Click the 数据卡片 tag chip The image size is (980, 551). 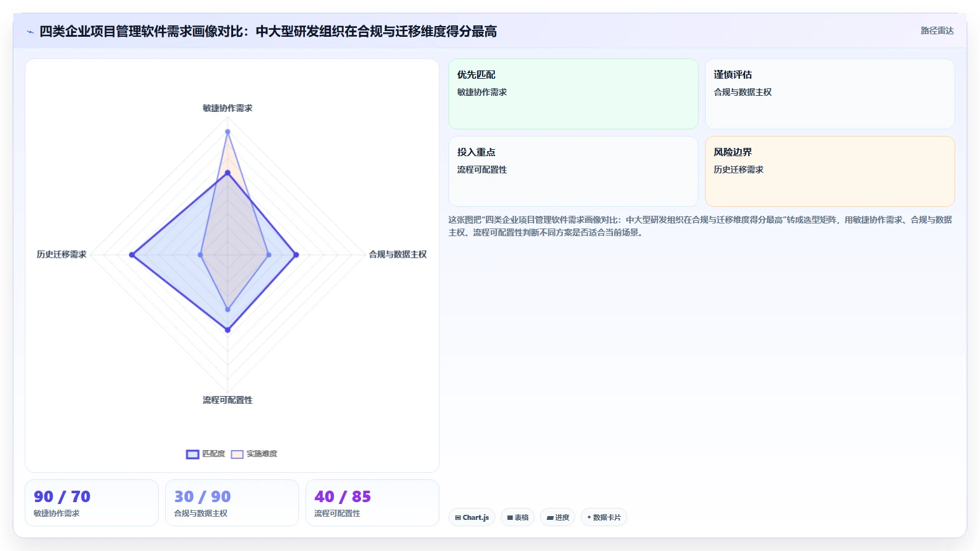(603, 517)
